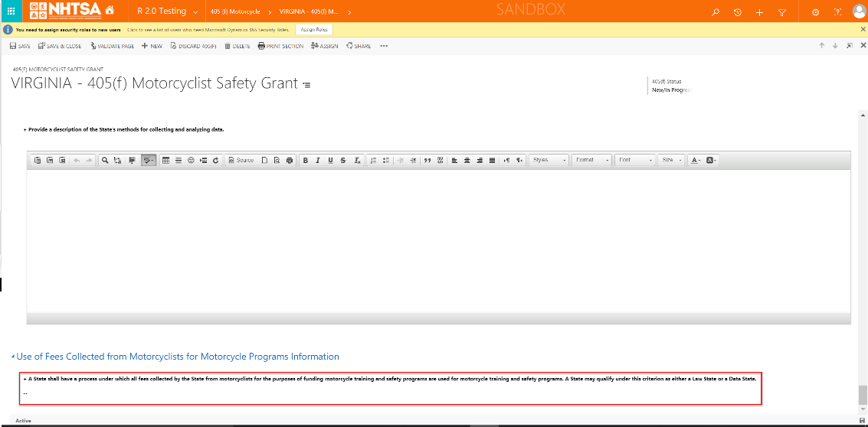
Task: Click DISCARD 405(F)
Action: click(193, 46)
